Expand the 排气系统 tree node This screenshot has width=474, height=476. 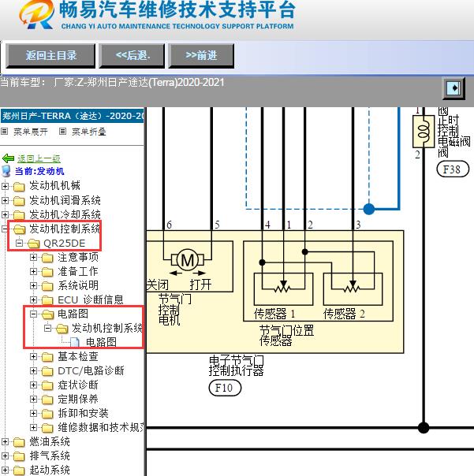[5, 456]
